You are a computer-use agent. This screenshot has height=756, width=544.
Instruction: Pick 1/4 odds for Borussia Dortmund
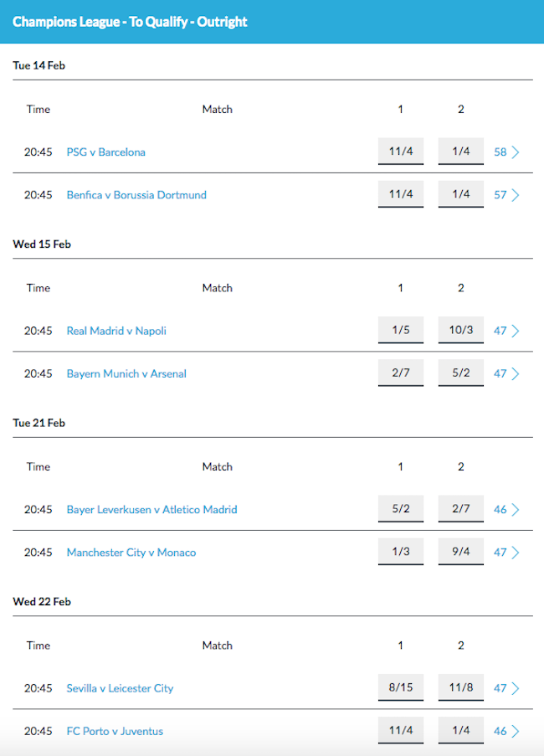(x=460, y=194)
